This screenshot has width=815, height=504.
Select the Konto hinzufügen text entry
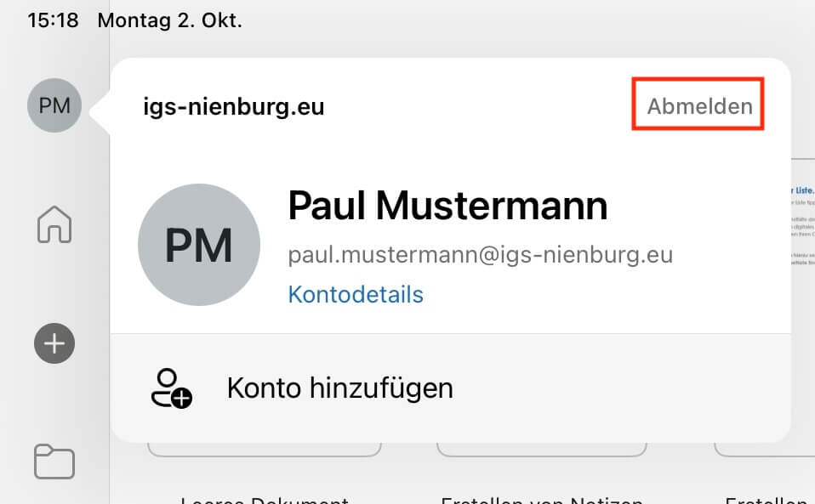coord(339,388)
